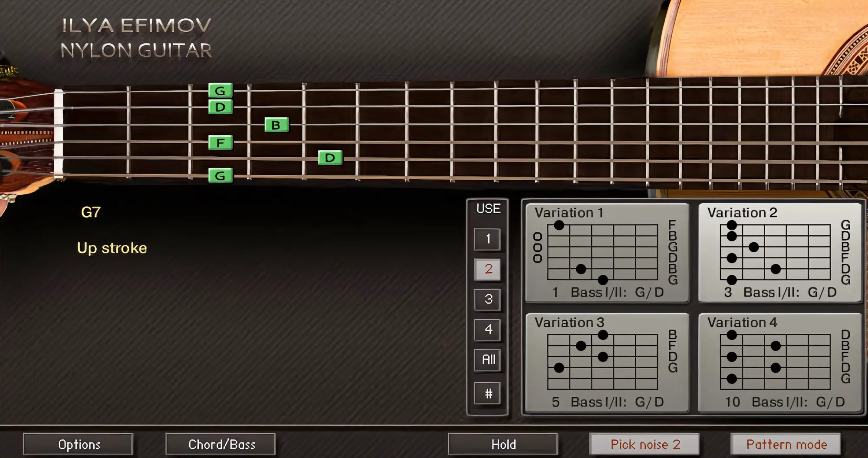Select the Variation 2 chord diagram

pyautogui.click(x=779, y=253)
